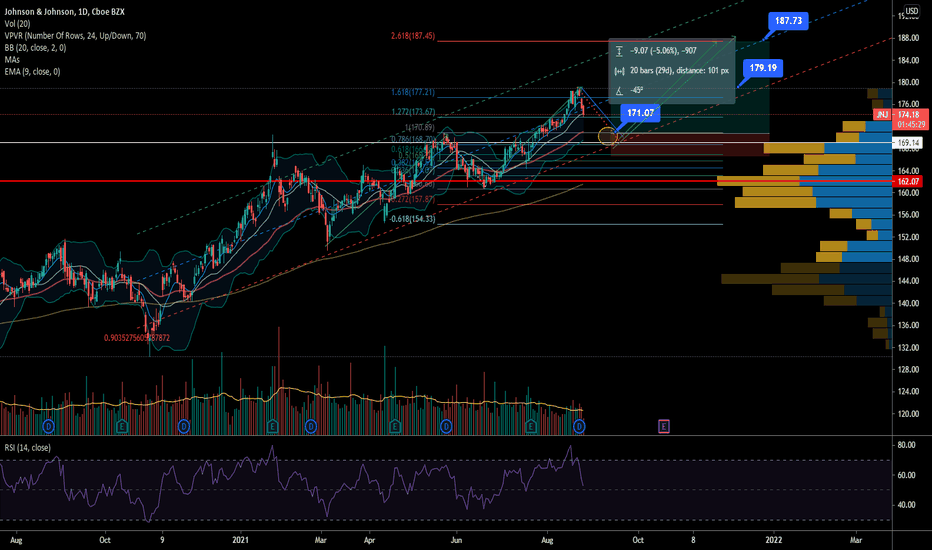Select the 1.618(177.21) Fibonacci level label
The width and height of the screenshot is (932, 550).
point(413,92)
